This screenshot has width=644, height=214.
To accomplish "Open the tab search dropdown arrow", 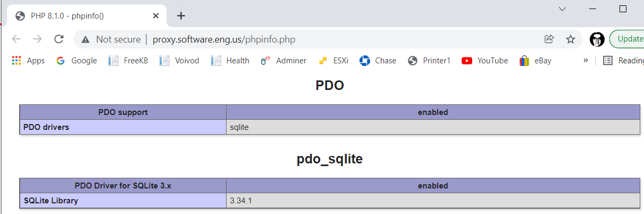I will [x=563, y=9].
